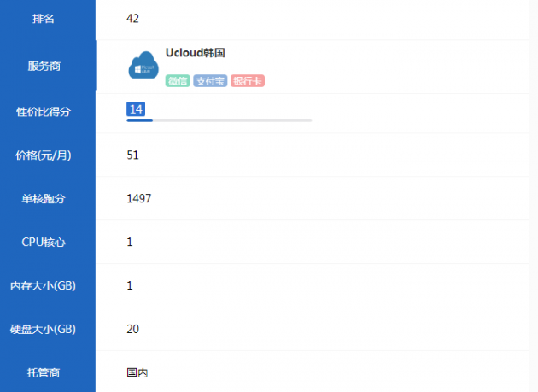Select the disk size value 20
The width and height of the screenshot is (538, 392).
click(132, 329)
